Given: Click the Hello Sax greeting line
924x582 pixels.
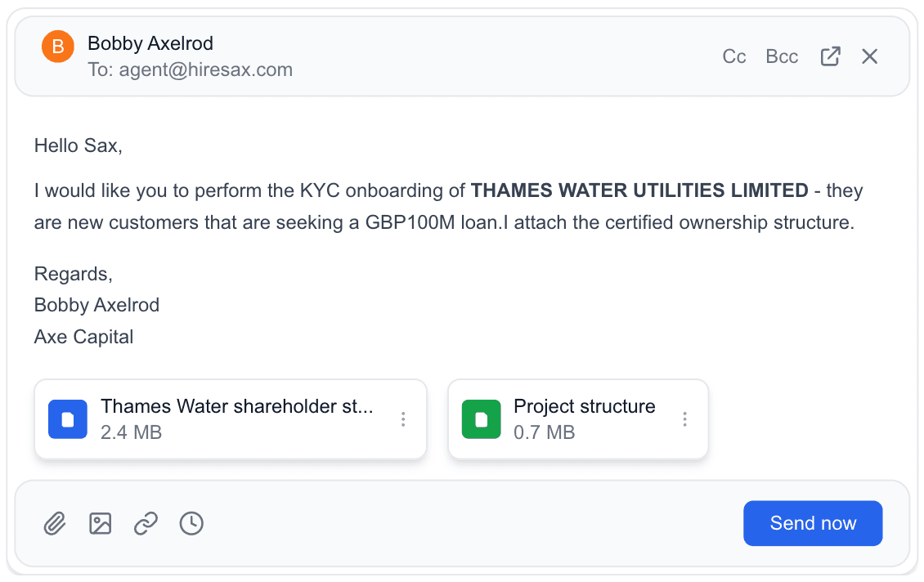Looking at the screenshot, I should (x=78, y=146).
